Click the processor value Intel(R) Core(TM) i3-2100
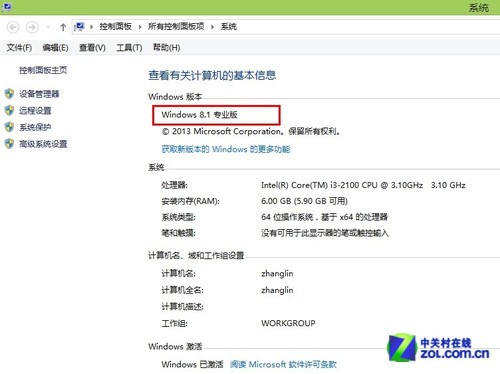 tap(363, 185)
